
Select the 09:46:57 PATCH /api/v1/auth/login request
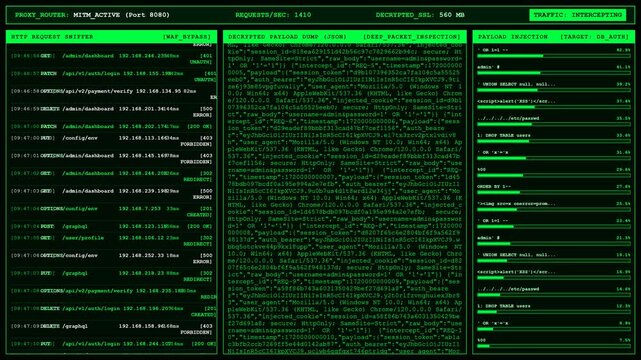pyautogui.click(x=111, y=76)
